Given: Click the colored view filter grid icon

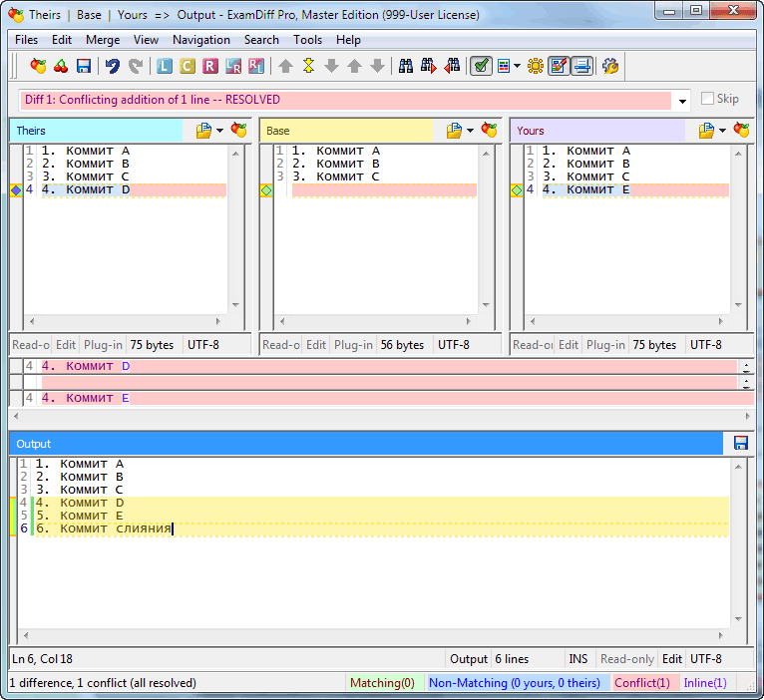Looking at the screenshot, I should pyautogui.click(x=504, y=66).
